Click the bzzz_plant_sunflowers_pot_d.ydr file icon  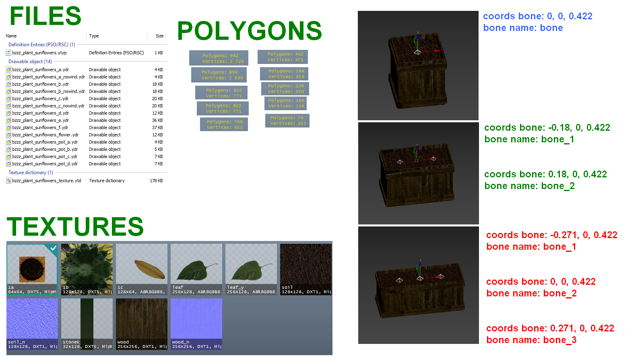point(8,164)
